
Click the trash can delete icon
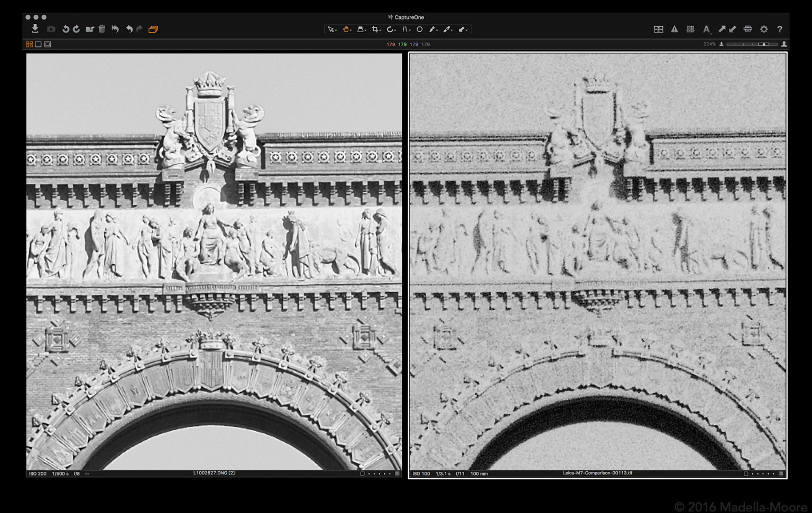(x=101, y=29)
